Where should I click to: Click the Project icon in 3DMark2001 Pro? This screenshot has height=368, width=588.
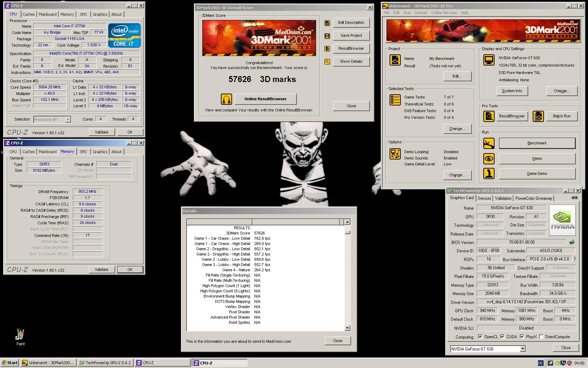(395, 60)
